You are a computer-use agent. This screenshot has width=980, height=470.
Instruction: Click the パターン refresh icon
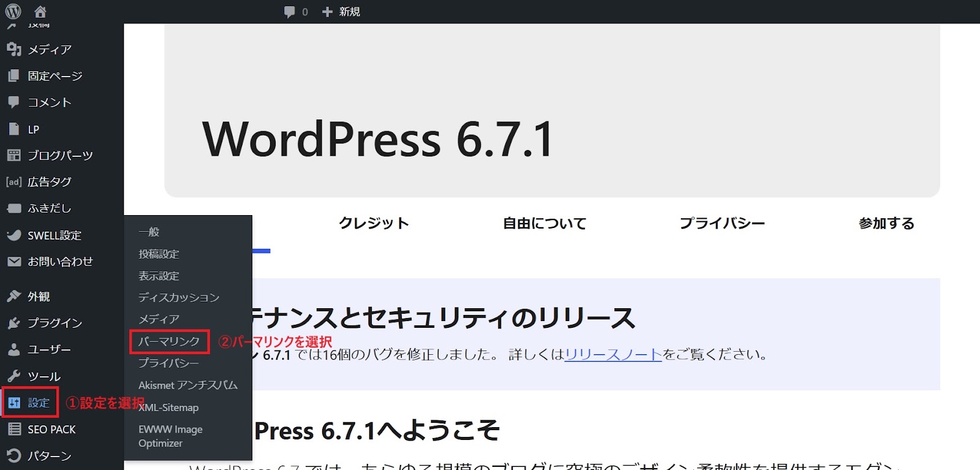click(x=13, y=455)
